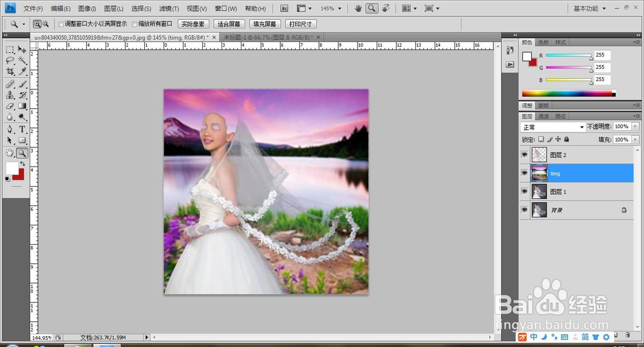This screenshot has height=347, width=644.
Task: Select the Move tool
Action: click(x=22, y=50)
